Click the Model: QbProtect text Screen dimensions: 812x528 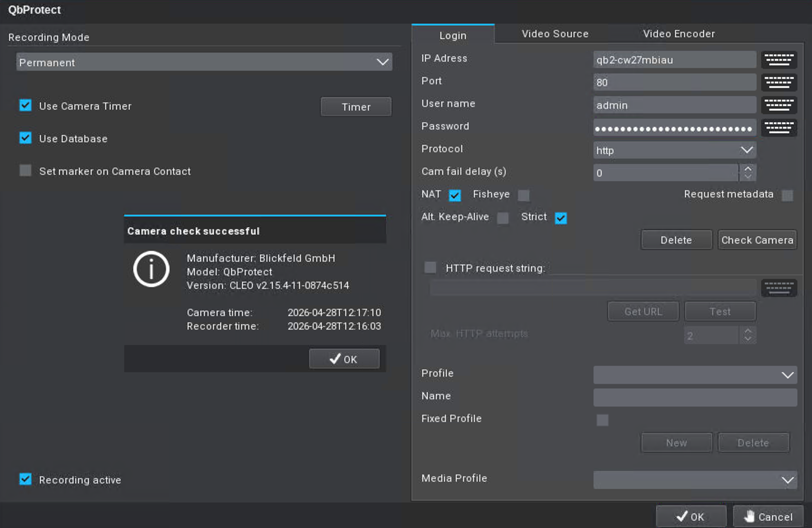tap(229, 272)
